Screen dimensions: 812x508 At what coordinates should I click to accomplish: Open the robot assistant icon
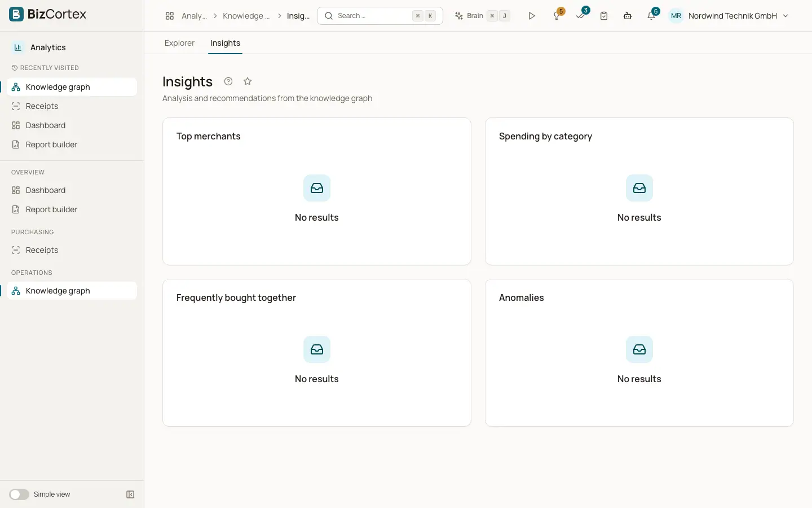click(628, 16)
